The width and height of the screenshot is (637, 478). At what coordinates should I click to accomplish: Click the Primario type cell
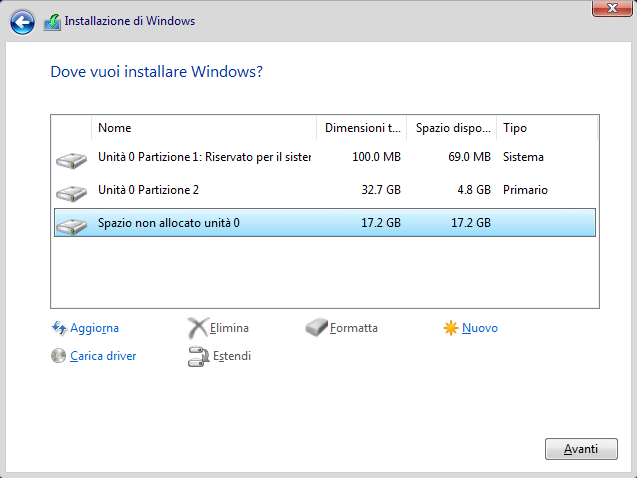click(x=525, y=190)
